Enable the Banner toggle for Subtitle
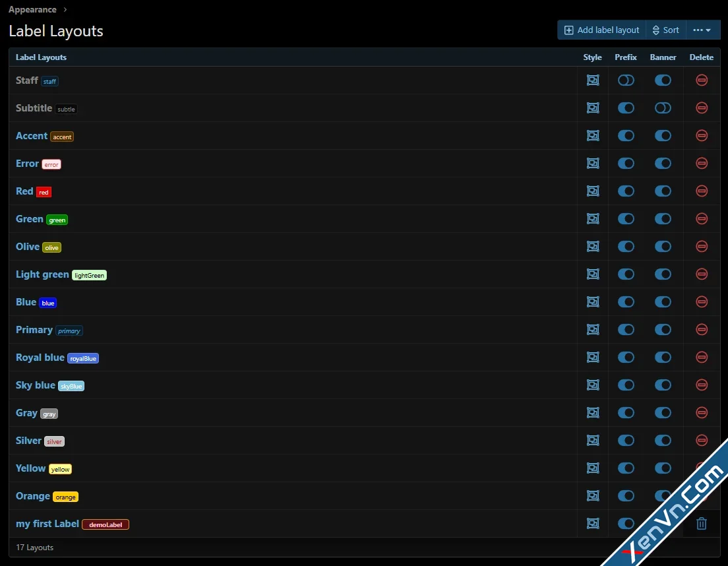 663,108
